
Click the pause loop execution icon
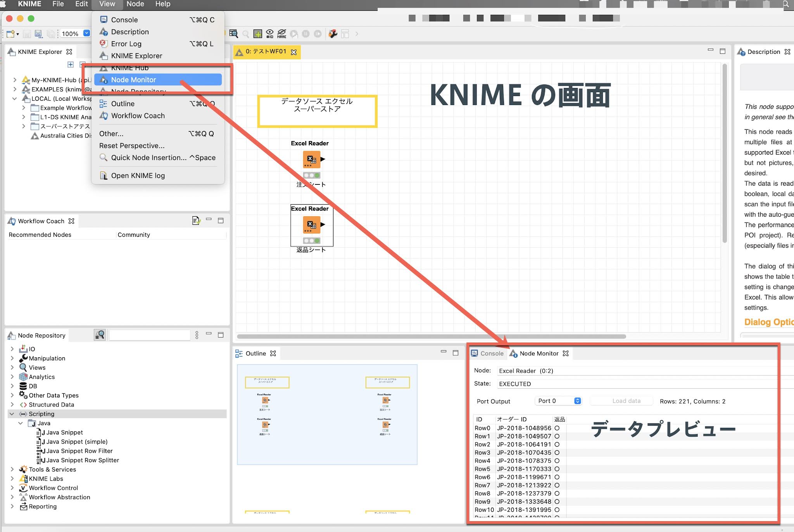coord(306,34)
